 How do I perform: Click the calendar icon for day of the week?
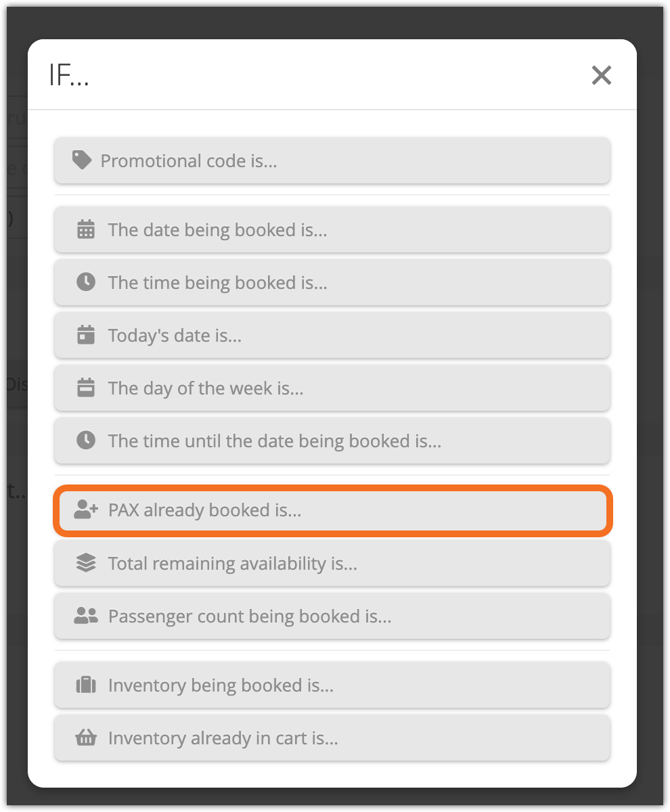tap(86, 388)
